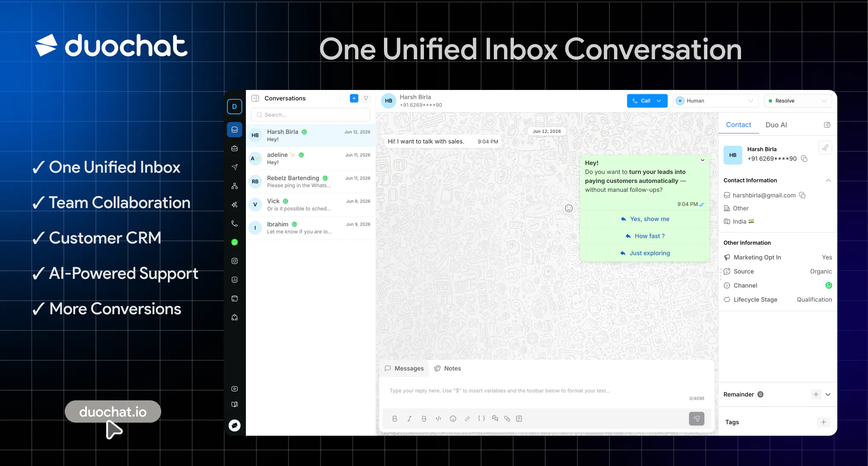This screenshot has height=466, width=868.
Task: Click the Channel WhatsApp icon in contact panel
Action: 828,286
